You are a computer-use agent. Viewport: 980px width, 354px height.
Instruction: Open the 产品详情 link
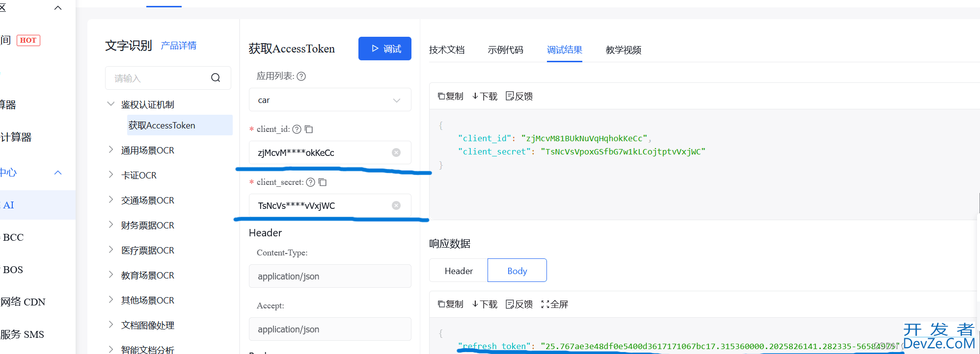pos(179,46)
